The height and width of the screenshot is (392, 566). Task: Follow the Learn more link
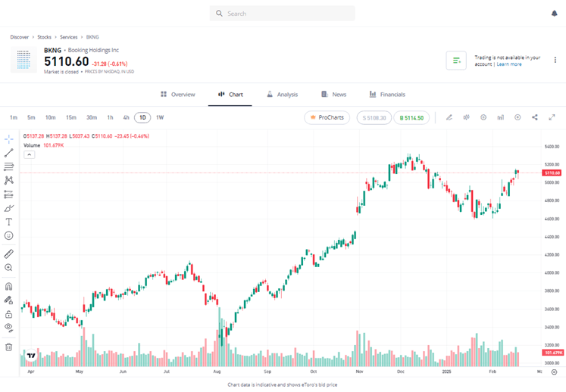[509, 64]
